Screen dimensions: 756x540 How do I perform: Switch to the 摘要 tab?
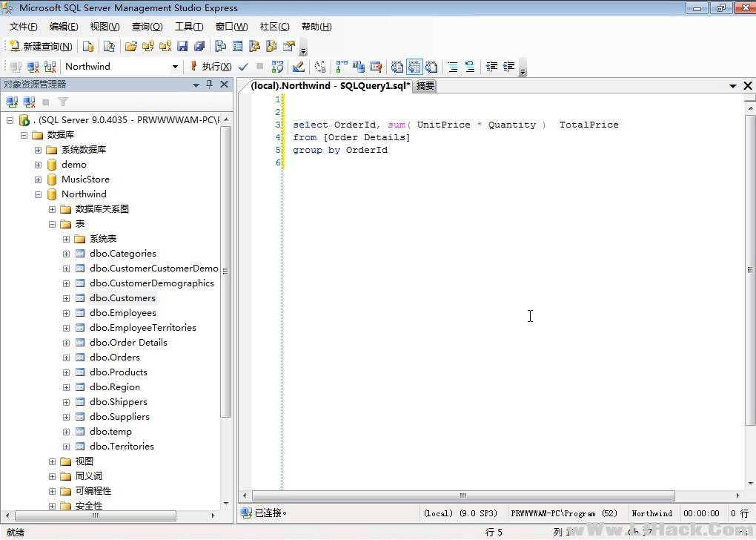point(425,86)
